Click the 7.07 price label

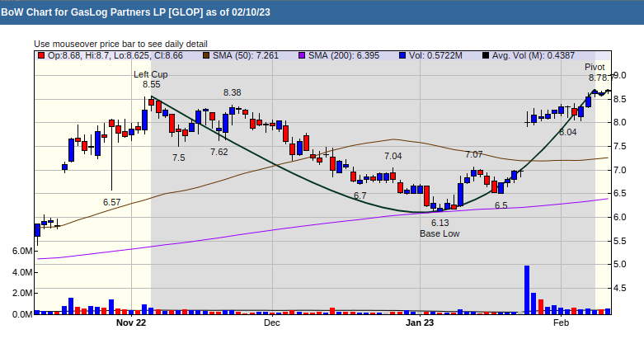coord(474,154)
